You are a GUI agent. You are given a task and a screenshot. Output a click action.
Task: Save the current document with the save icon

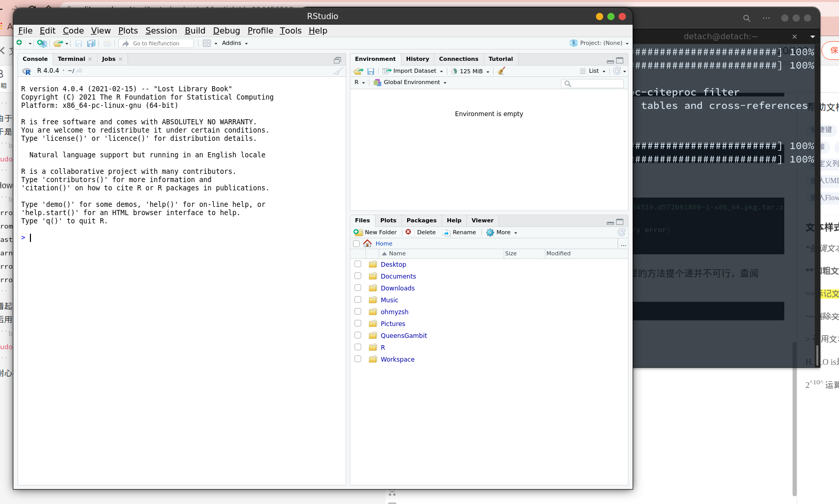click(78, 43)
